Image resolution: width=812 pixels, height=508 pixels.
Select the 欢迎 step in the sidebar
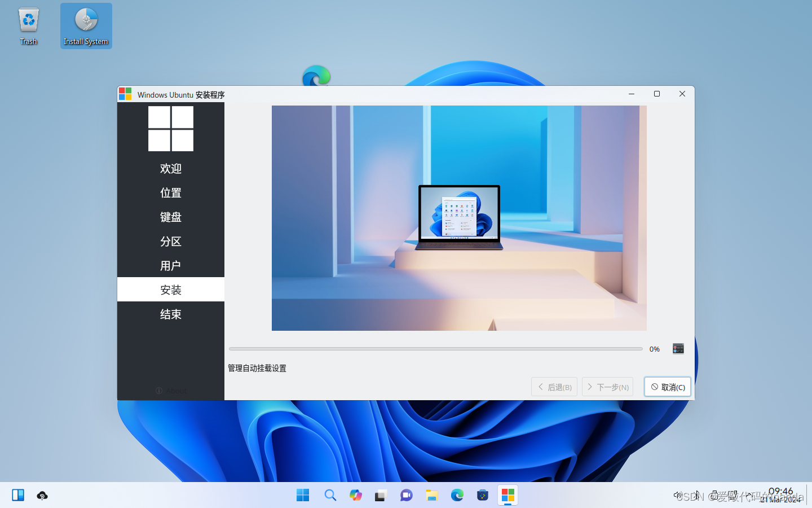pyautogui.click(x=171, y=168)
